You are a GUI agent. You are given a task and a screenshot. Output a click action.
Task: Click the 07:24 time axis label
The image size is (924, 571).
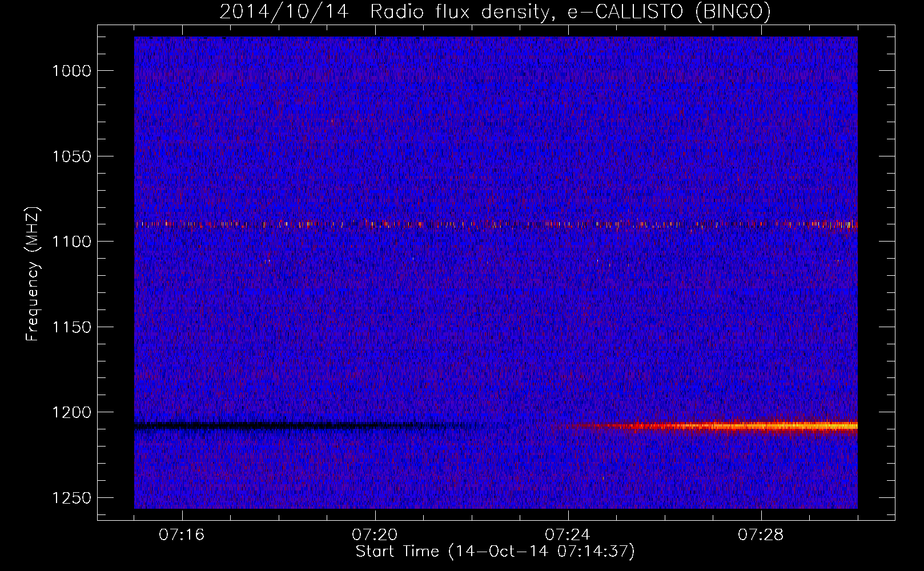pos(568,535)
